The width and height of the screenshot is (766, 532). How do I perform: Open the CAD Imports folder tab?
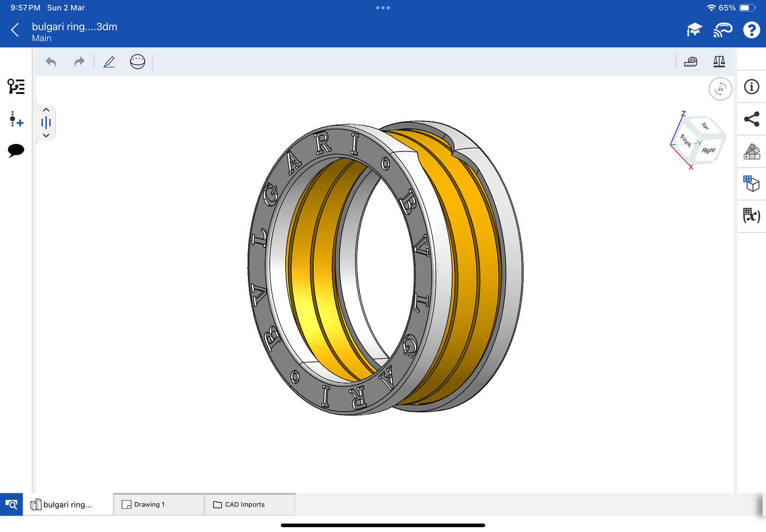point(249,504)
